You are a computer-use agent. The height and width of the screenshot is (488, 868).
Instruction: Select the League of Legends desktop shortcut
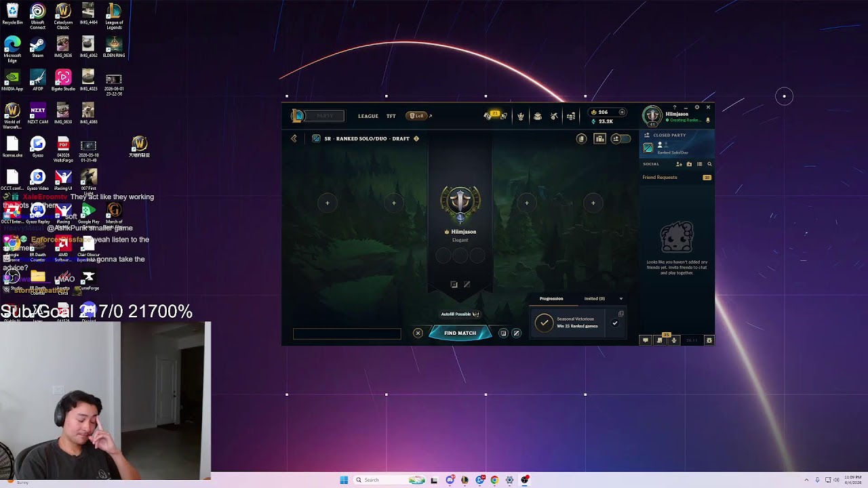point(114,17)
